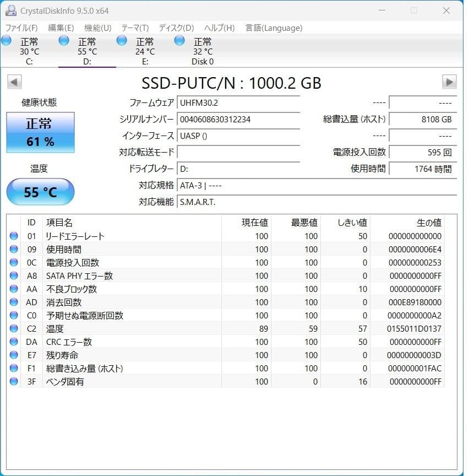Open the ファイル(F) menu

tap(21, 28)
